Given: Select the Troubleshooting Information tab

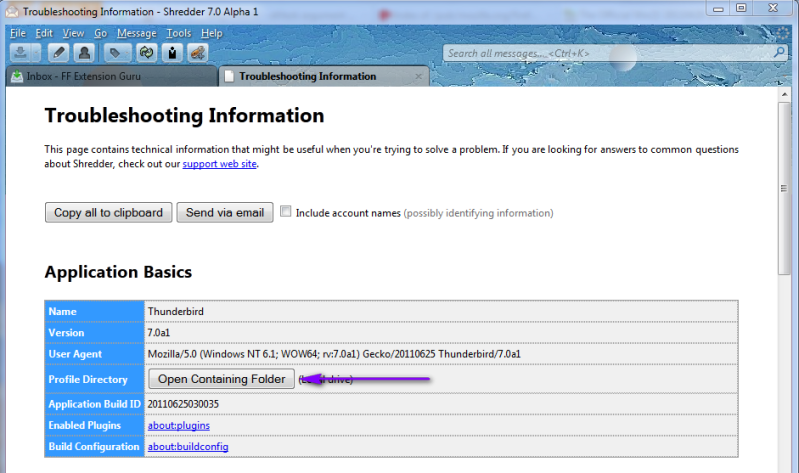Looking at the screenshot, I should point(324,76).
